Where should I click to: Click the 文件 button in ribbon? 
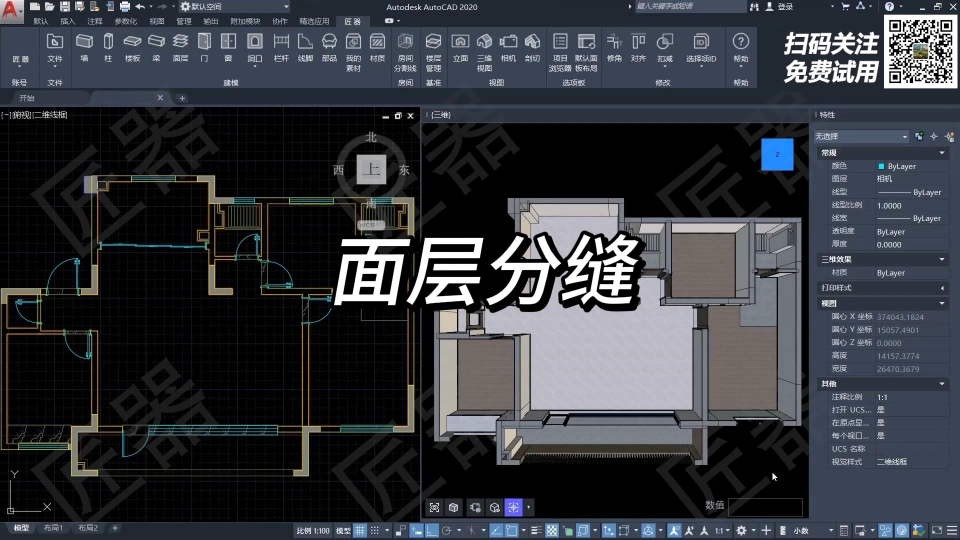tap(54, 48)
